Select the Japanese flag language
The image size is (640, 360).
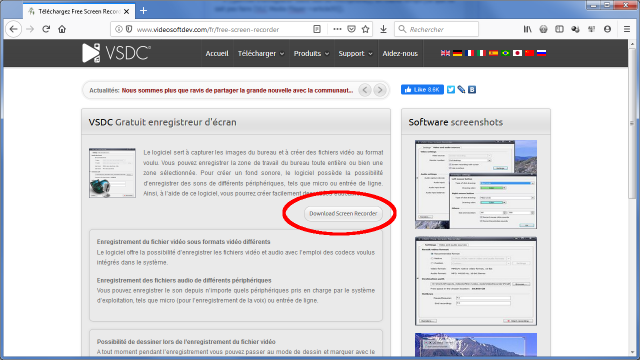coord(518,53)
